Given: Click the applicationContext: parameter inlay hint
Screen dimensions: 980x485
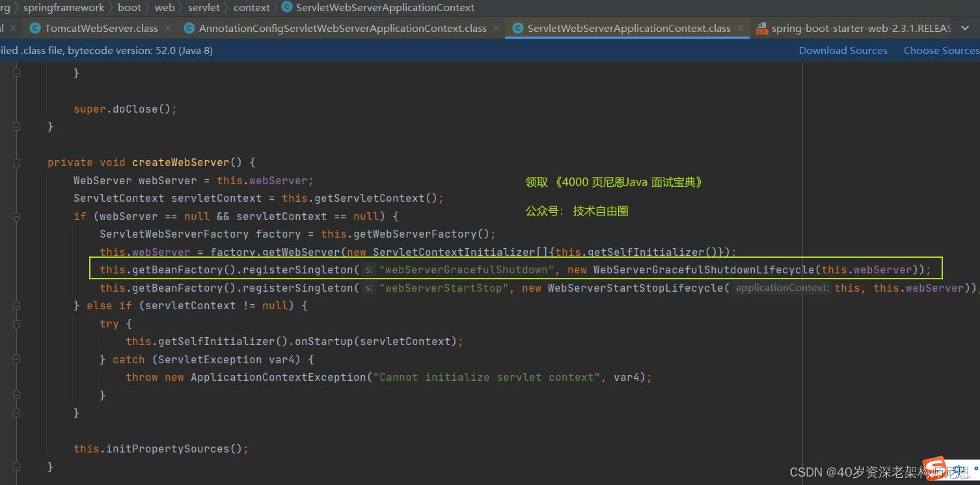Looking at the screenshot, I should 782,288.
